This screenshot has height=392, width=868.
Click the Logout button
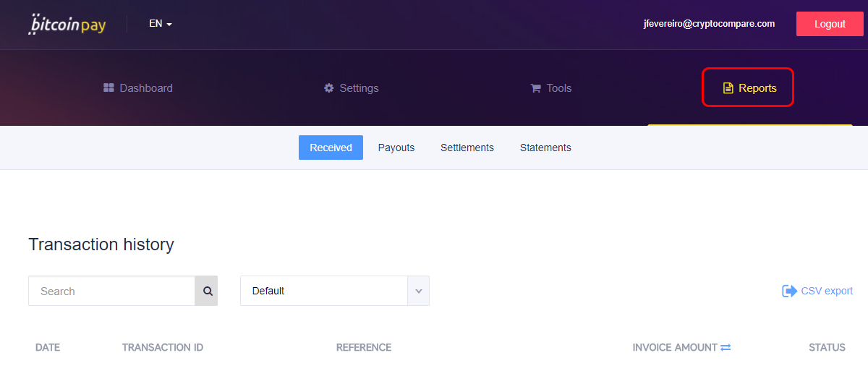click(830, 24)
